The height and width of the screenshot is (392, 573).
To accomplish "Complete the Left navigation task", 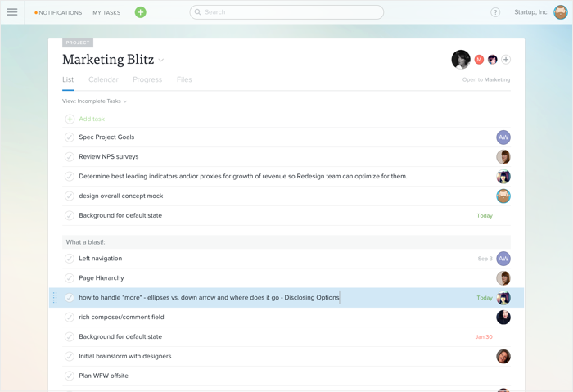I will tap(70, 259).
